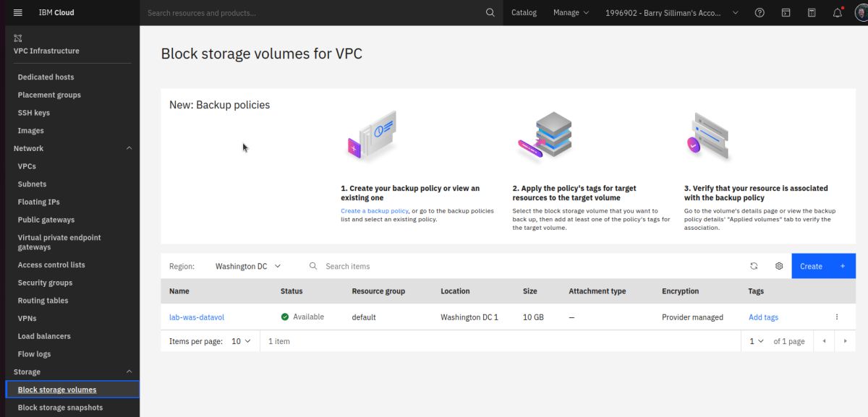Screen dimensions: 868x417
Task: Open Catalog in top navigation
Action: pyautogui.click(x=524, y=12)
